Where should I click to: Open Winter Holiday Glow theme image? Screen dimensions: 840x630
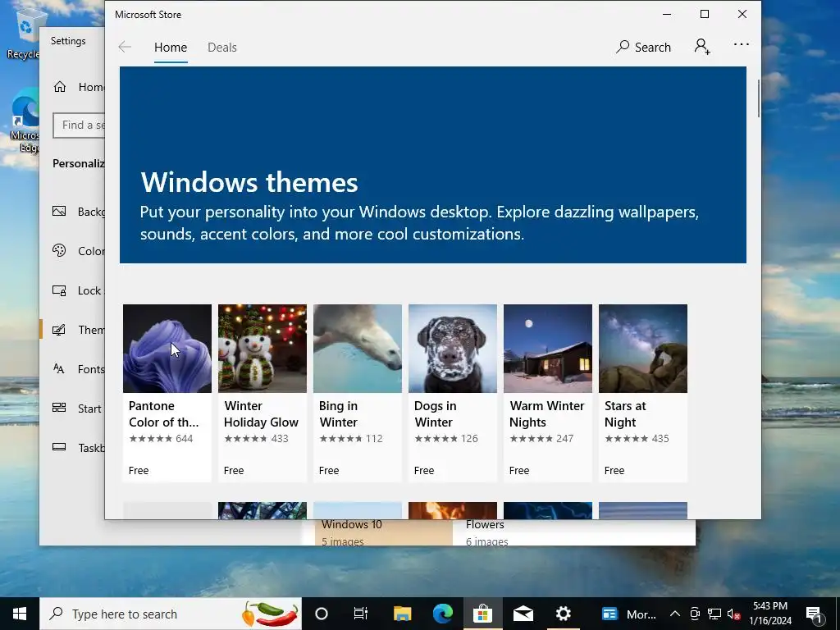[262, 349]
